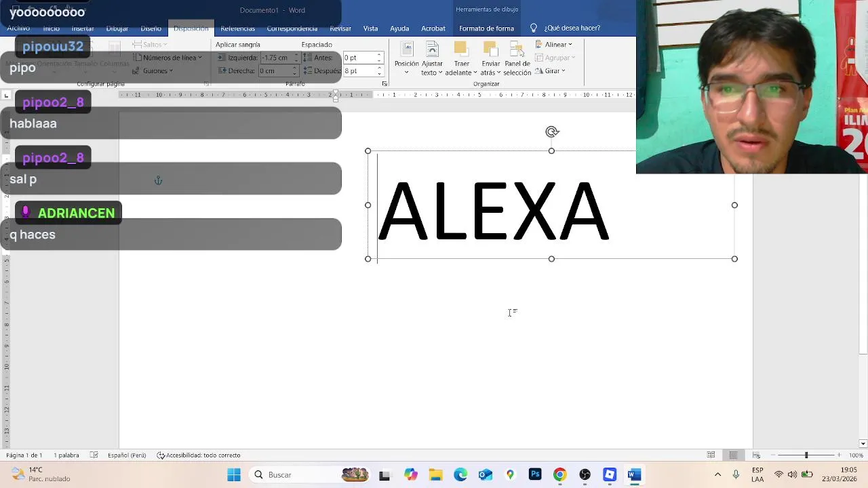Open the Posición layout options
The height and width of the screenshot is (488, 868).
pos(407,58)
